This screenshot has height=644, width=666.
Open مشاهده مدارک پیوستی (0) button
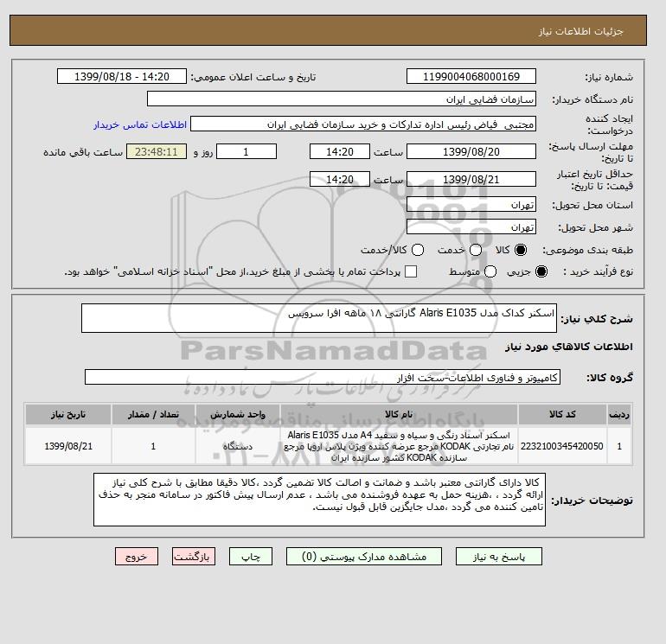(x=364, y=557)
